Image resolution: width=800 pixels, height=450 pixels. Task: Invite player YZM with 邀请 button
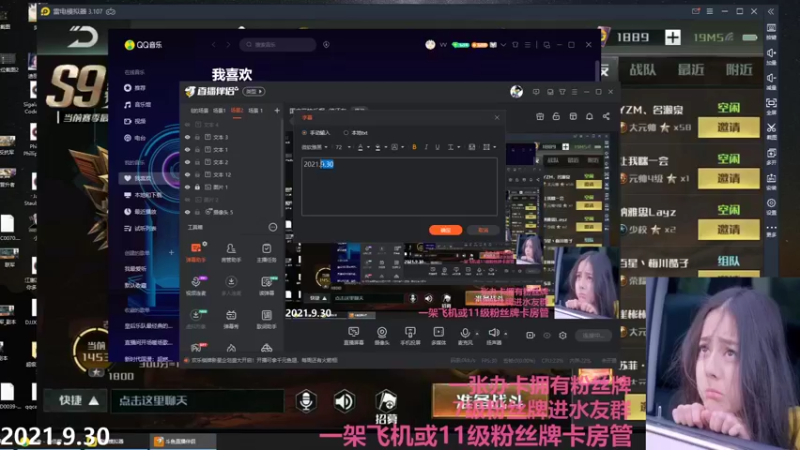click(x=728, y=127)
